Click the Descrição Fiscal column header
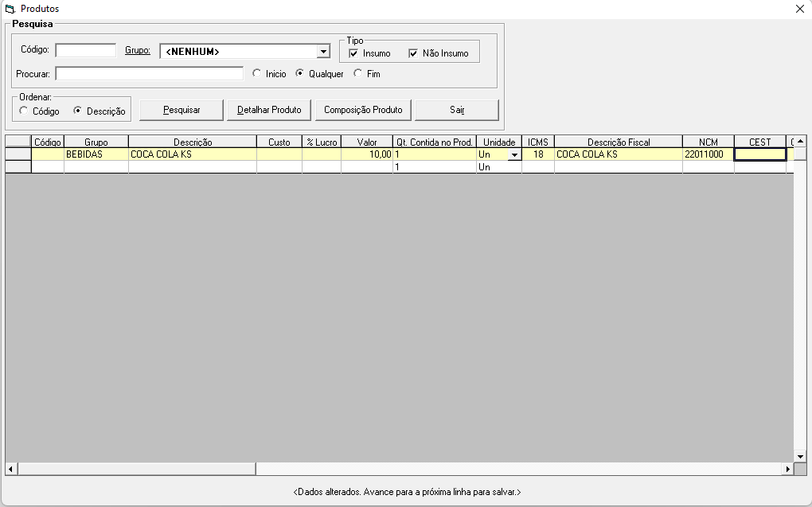812x507 pixels. coord(619,142)
